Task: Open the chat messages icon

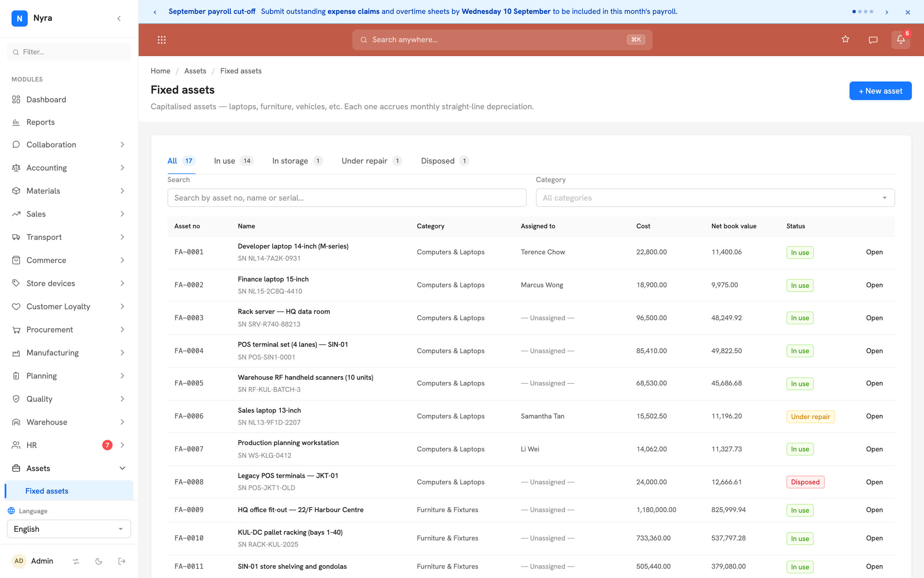Action: coord(873,40)
